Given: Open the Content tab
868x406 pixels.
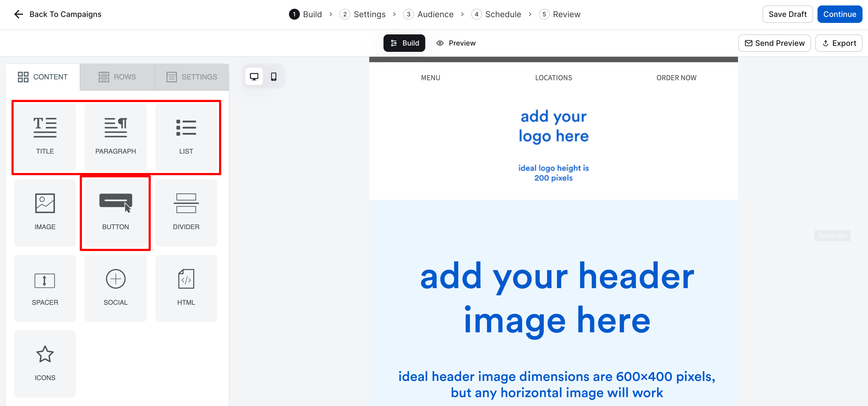Looking at the screenshot, I should (x=43, y=77).
